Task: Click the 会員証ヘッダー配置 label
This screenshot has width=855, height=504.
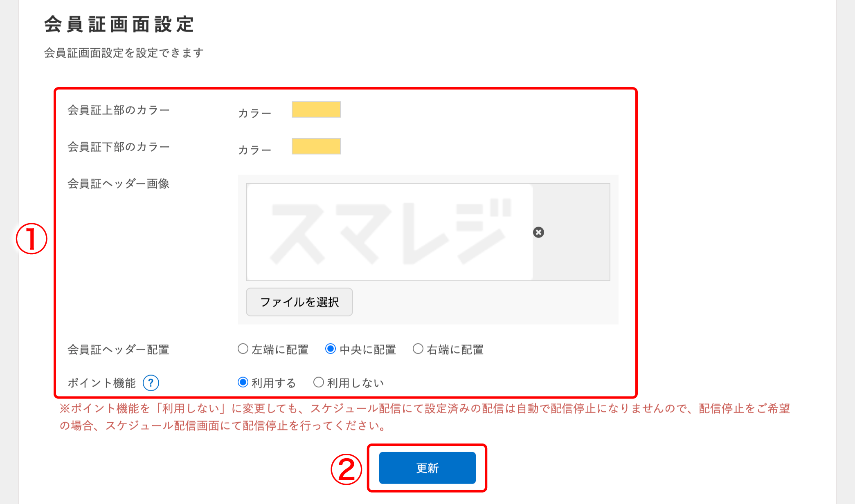Action: pyautogui.click(x=118, y=349)
